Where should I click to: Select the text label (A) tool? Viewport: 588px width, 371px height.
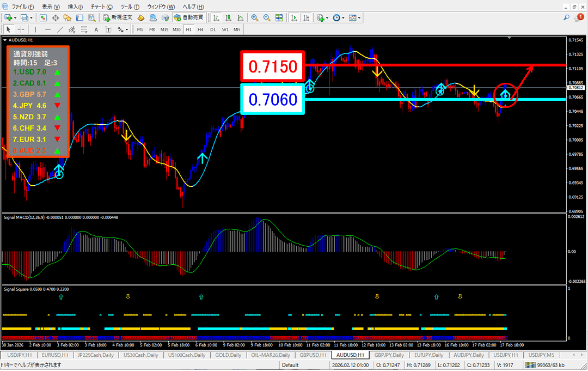tap(96, 29)
